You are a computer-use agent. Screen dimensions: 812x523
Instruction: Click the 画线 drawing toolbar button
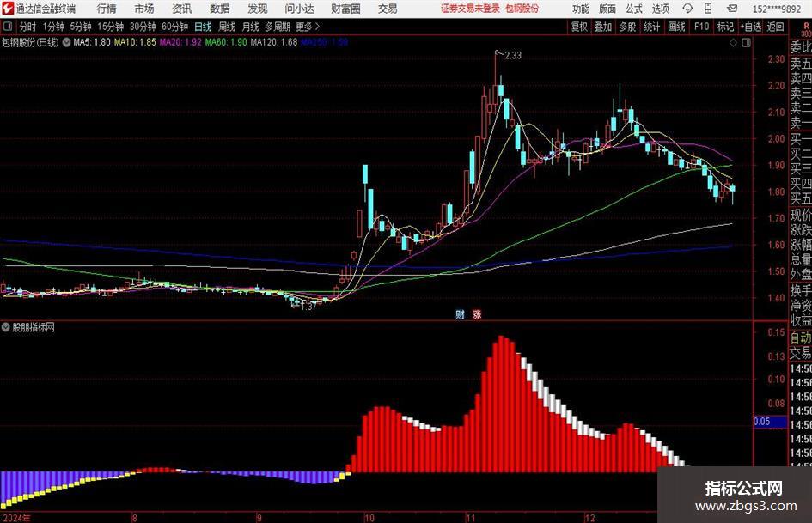pos(676,27)
